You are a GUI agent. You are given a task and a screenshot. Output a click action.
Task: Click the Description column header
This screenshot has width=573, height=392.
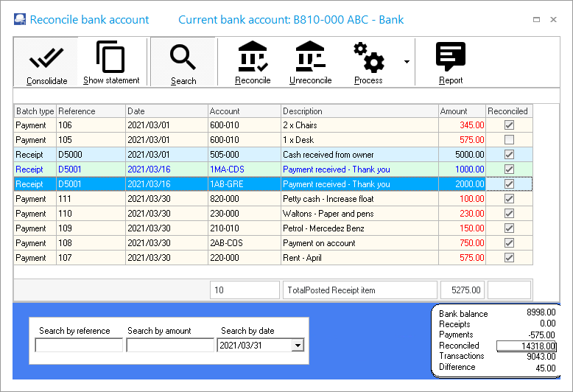pos(359,111)
